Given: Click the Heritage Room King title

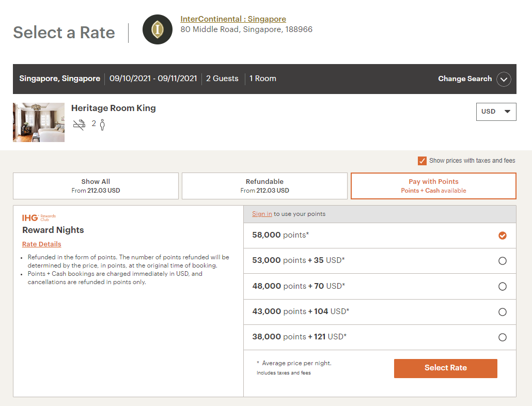Looking at the screenshot, I should click(x=113, y=108).
